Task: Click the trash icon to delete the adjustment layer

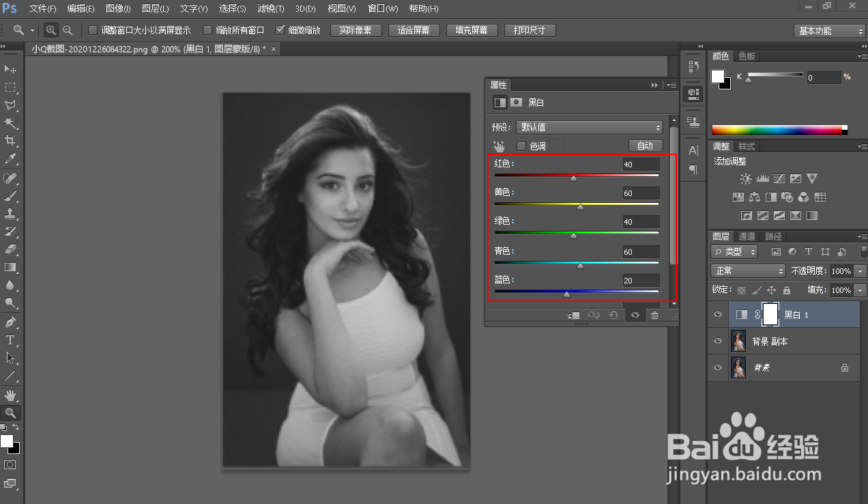Action: point(654,315)
